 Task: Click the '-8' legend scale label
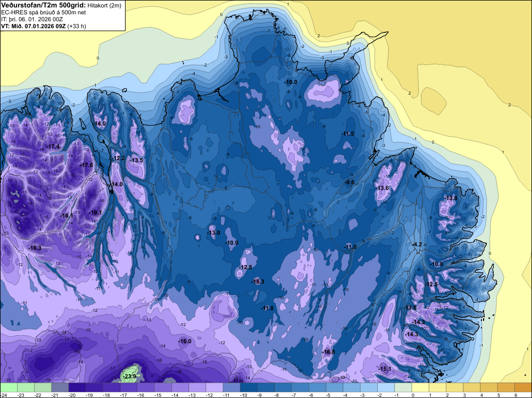point(277,395)
